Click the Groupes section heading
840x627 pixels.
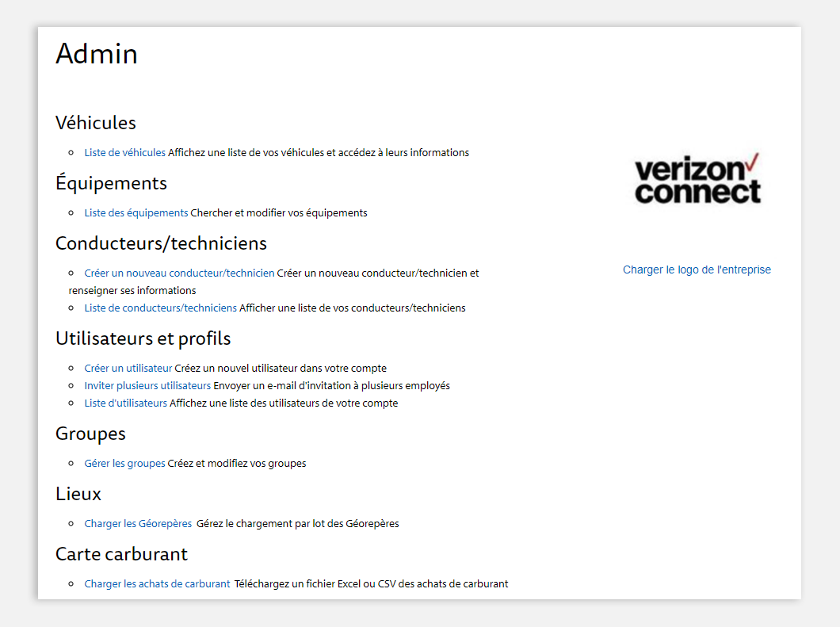(90, 434)
